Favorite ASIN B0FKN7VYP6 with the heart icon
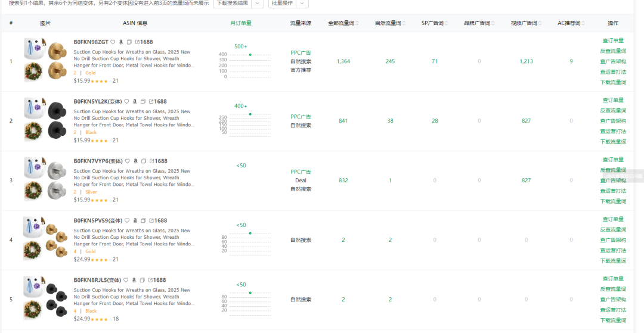This screenshot has height=333, width=644. pos(128,161)
